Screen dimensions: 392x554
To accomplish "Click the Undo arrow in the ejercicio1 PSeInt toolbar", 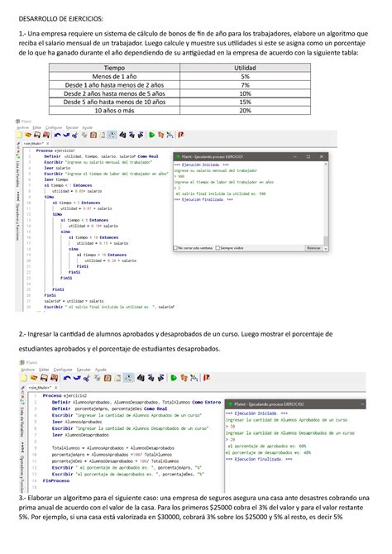I will tap(57, 135).
